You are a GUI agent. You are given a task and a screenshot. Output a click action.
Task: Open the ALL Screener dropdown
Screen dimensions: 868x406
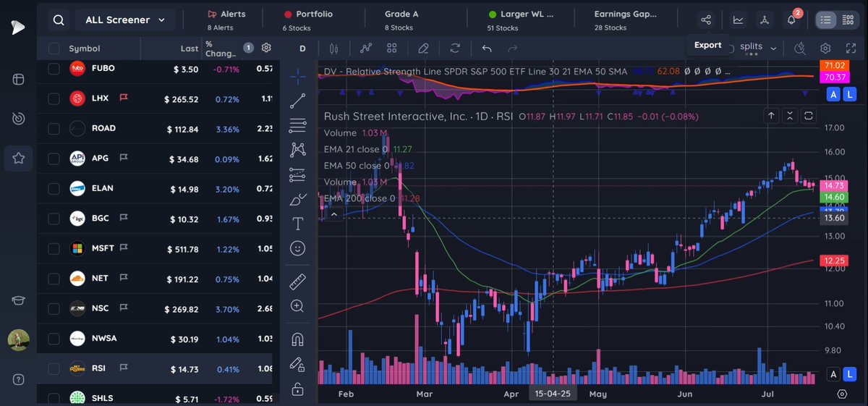(x=125, y=20)
